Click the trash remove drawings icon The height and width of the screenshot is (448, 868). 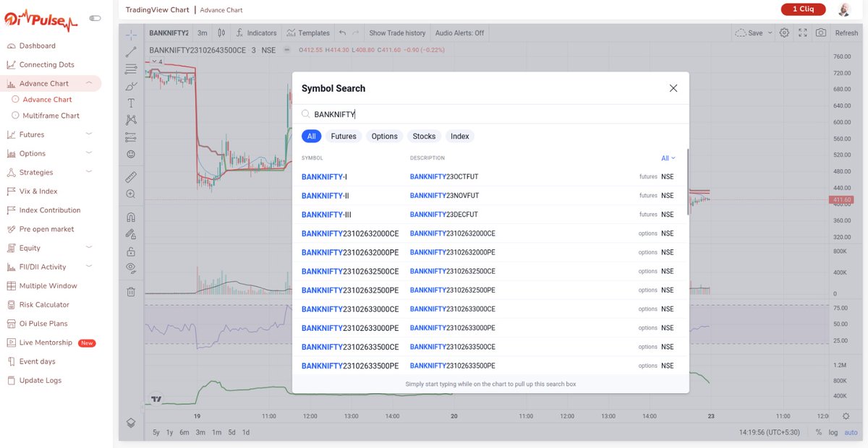(131, 292)
